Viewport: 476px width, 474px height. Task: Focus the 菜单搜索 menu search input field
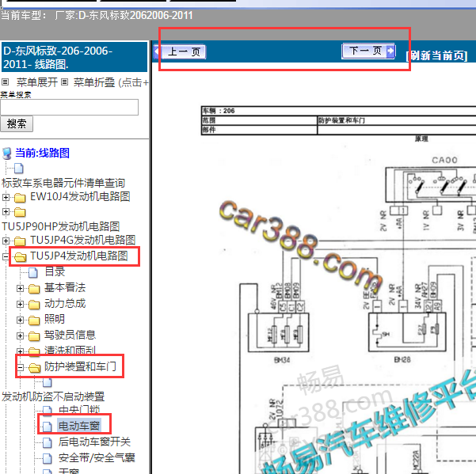click(x=69, y=107)
